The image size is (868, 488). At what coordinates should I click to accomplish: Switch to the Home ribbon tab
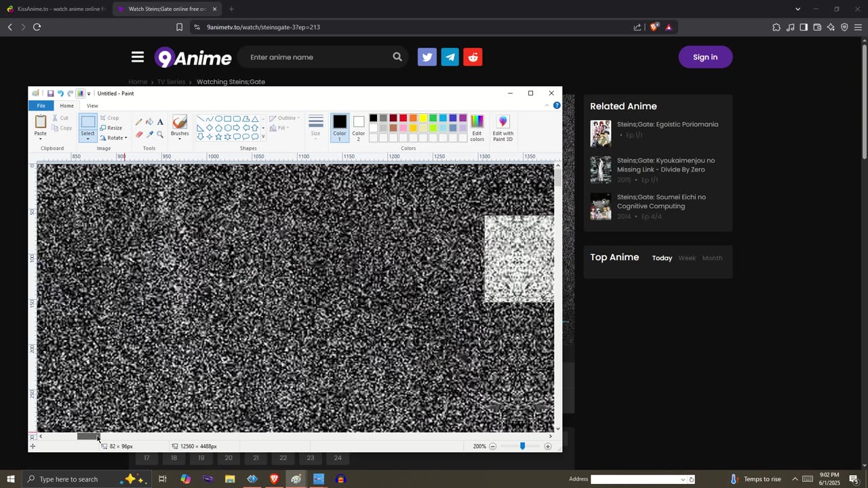click(66, 106)
